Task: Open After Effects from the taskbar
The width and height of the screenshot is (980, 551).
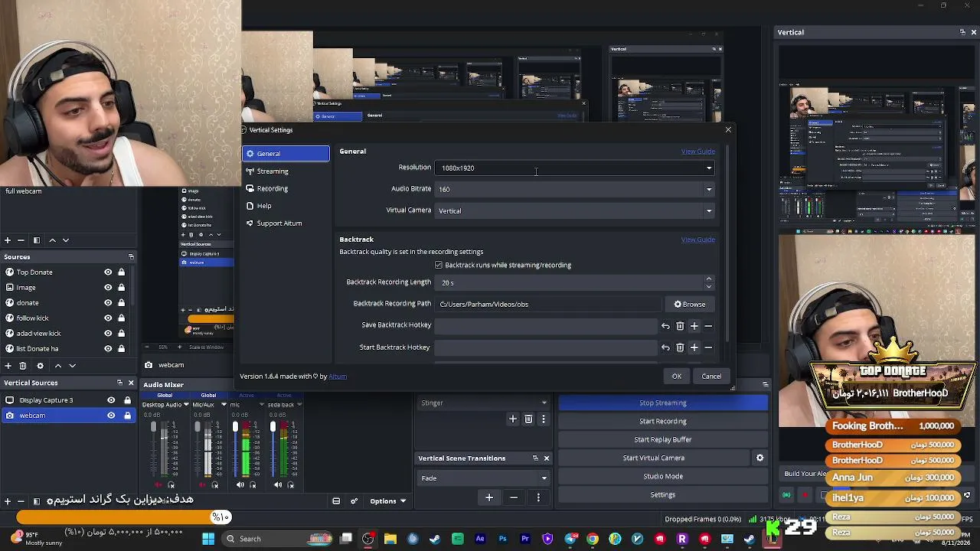Action: coord(480,539)
